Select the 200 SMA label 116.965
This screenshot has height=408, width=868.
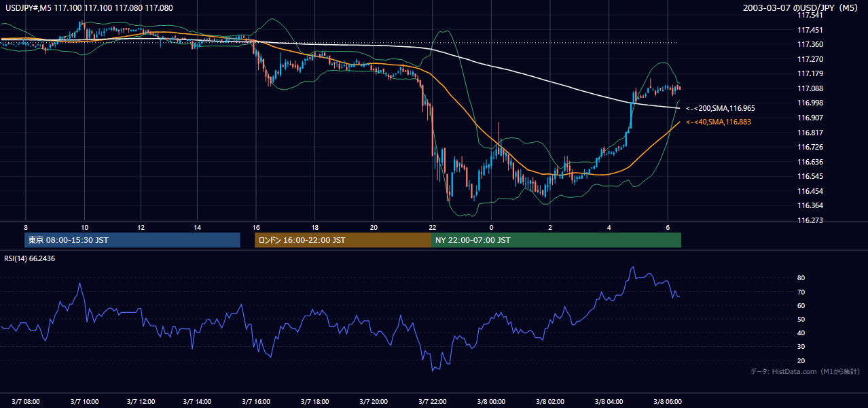click(720, 108)
